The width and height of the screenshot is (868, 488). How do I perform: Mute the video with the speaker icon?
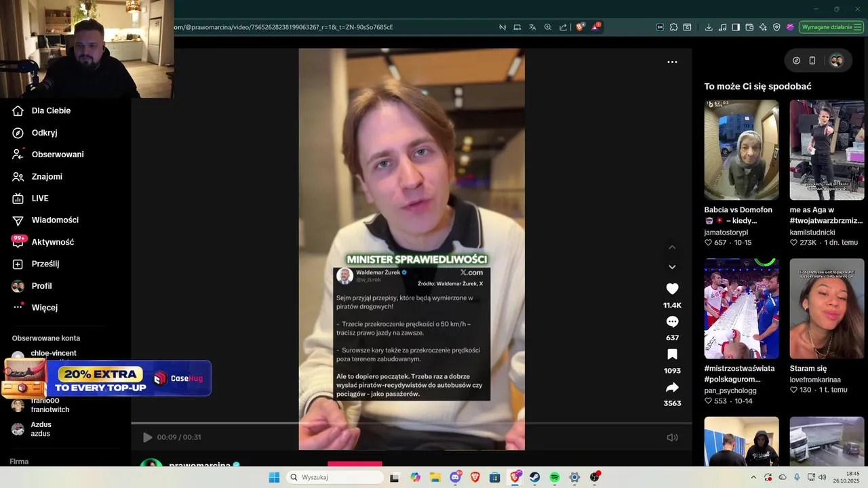pos(672,437)
